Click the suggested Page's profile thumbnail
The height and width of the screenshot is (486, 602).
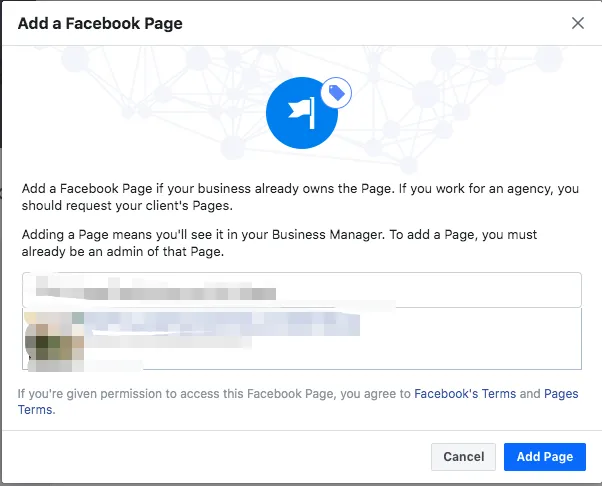click(x=54, y=341)
